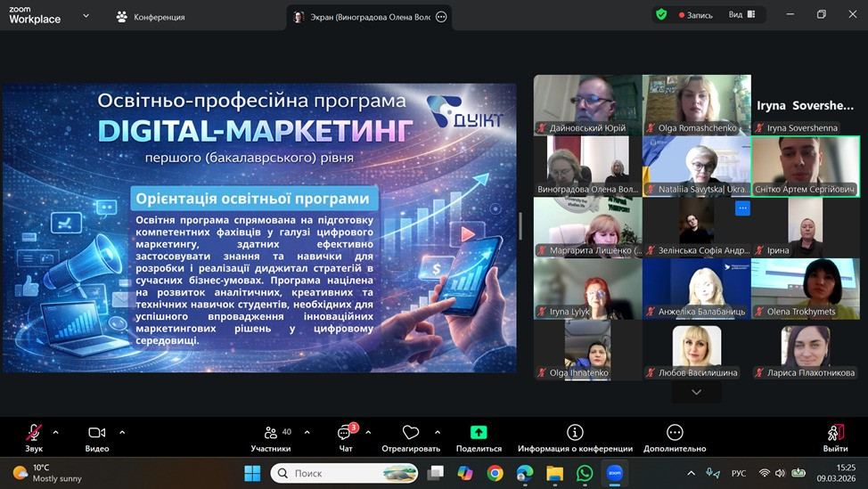Viewport: 868px width, 489px height.
Task: Select Снітко Артем Сергійович video tile
Action: [805, 166]
